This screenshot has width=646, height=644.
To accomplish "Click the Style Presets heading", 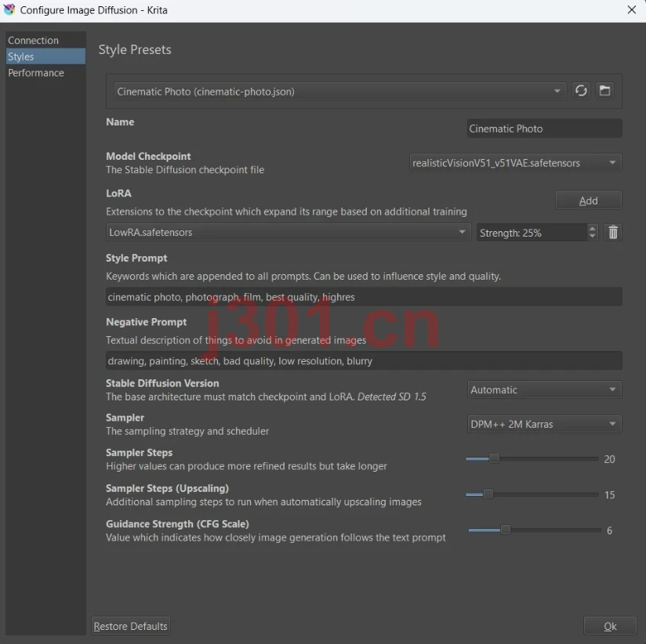I will pos(135,49).
